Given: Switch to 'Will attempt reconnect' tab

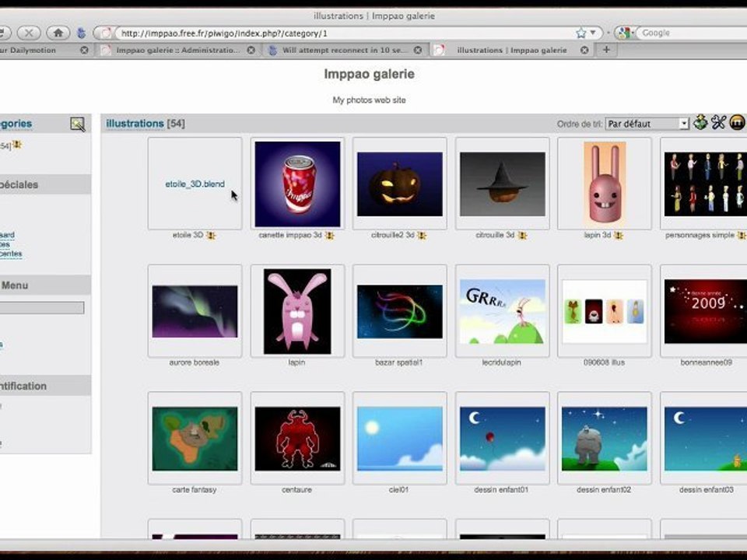Looking at the screenshot, I should pyautogui.click(x=345, y=50).
